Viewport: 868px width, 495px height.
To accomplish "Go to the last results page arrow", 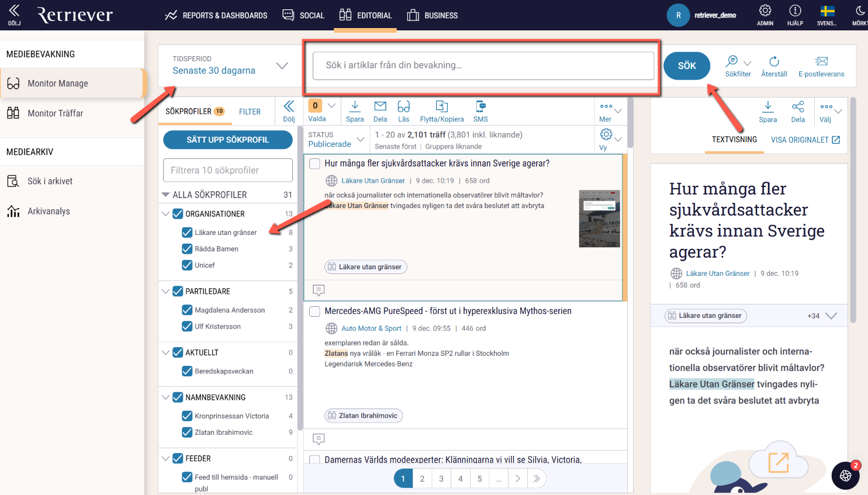I will (537, 479).
